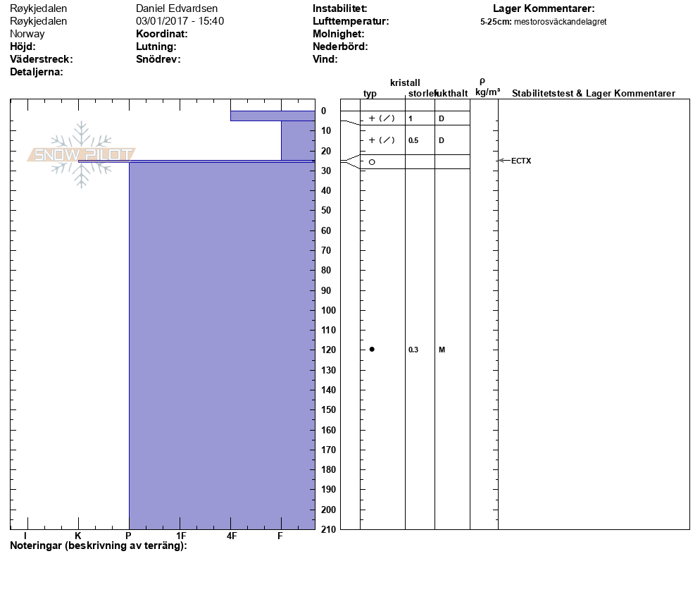Click the Stabilitetstest & Lager Kommentarer column header
This screenshot has width=700, height=592.
click(593, 94)
